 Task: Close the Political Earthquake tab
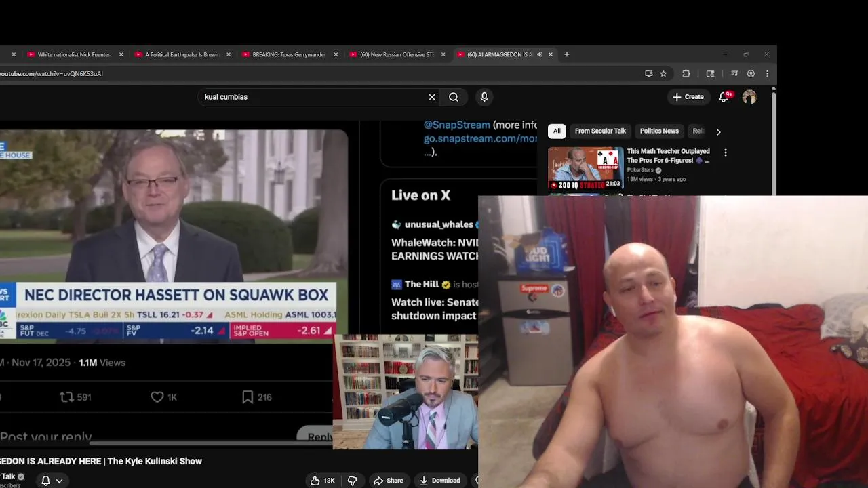(x=229, y=54)
